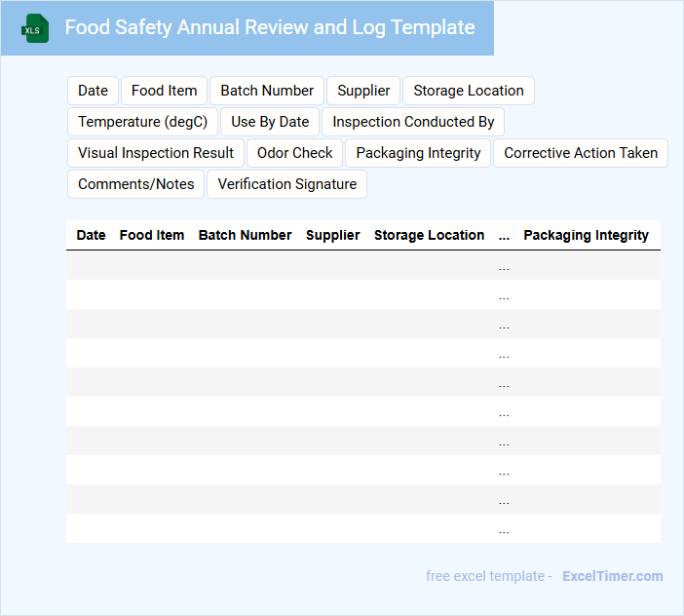Expand hidden columns via header ellipsis

pyautogui.click(x=504, y=235)
